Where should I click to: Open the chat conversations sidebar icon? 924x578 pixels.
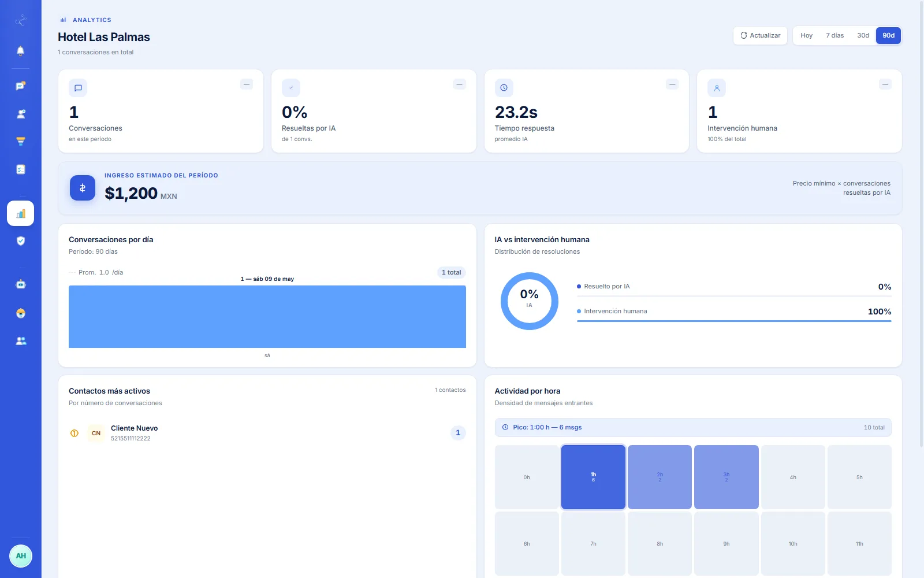(20, 86)
